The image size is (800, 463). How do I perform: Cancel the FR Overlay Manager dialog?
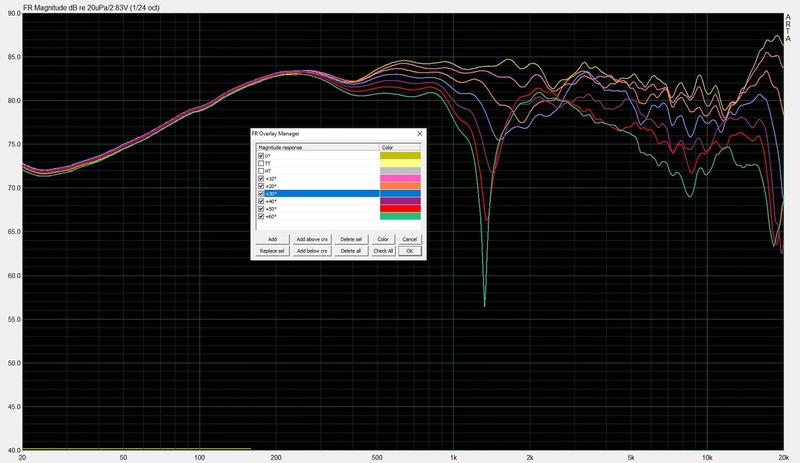click(409, 240)
